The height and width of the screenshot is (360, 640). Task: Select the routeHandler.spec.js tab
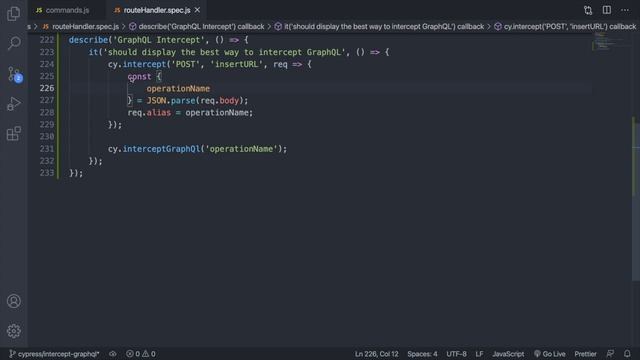[153, 10]
